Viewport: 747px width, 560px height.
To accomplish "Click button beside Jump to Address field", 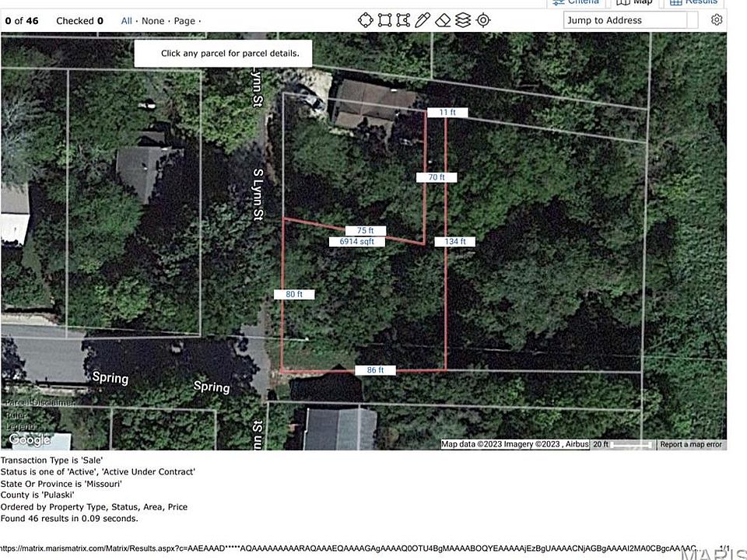I will pyautogui.click(x=693, y=20).
